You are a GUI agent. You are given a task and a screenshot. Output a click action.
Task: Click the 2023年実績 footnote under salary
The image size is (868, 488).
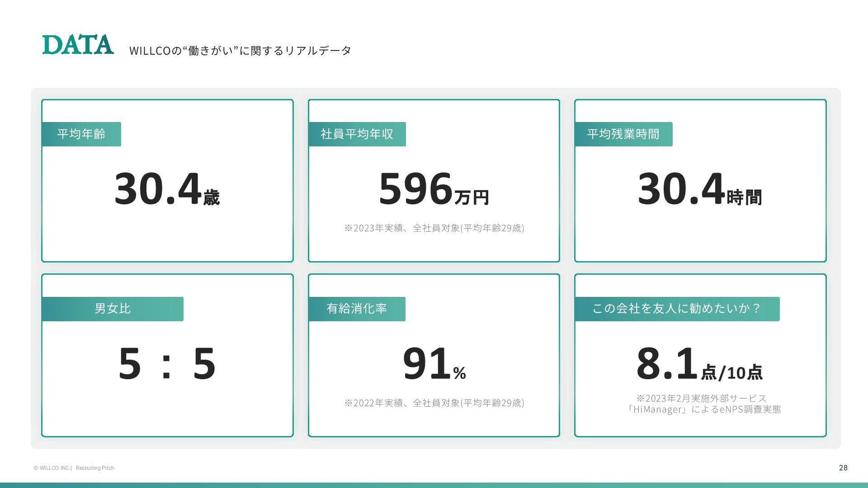click(x=434, y=228)
